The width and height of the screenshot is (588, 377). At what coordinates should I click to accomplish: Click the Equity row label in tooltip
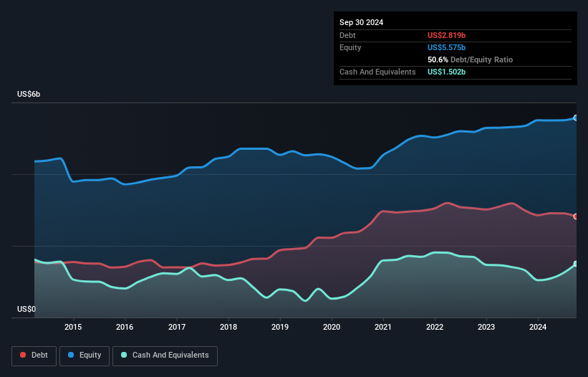tap(350, 47)
